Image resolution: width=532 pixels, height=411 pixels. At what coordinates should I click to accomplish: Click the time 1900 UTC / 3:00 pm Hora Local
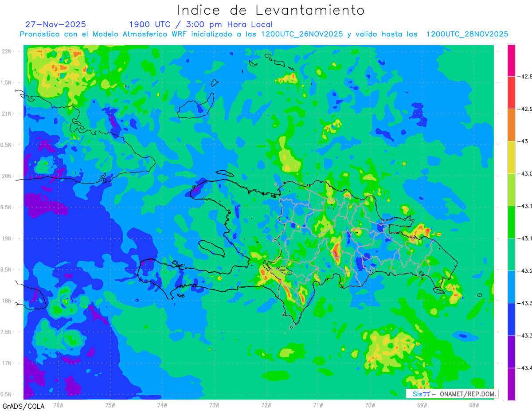click(x=201, y=24)
